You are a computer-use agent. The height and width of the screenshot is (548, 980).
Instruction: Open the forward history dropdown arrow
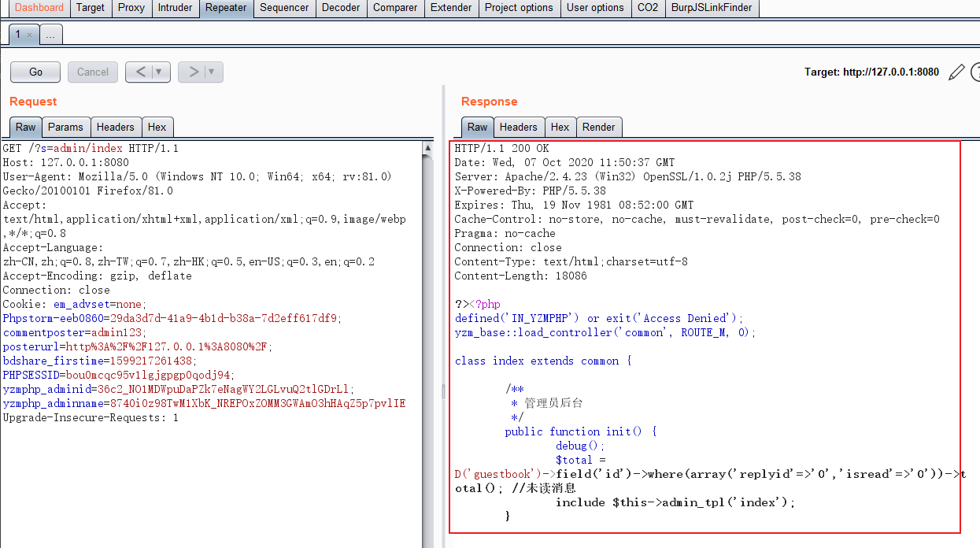pyautogui.click(x=213, y=72)
